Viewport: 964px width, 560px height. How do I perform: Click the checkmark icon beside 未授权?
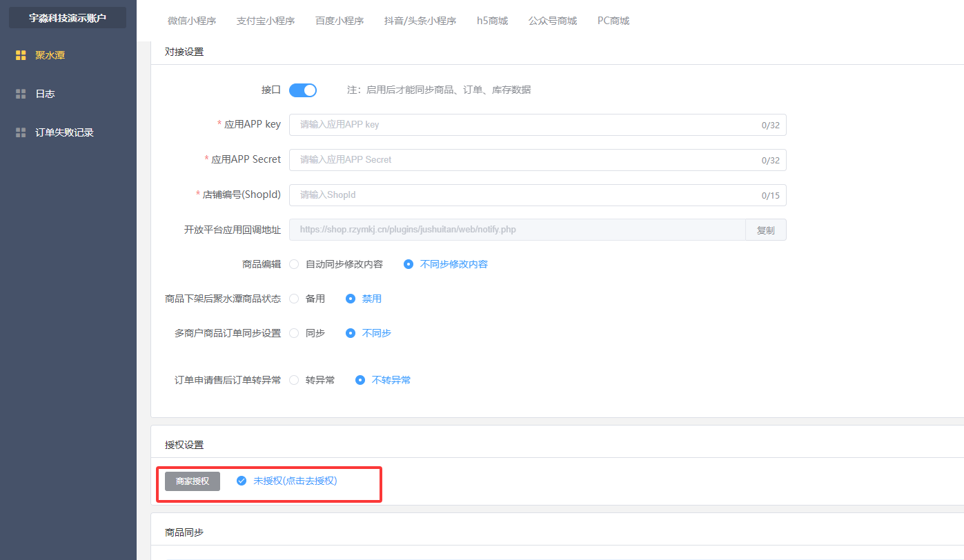[x=242, y=481]
